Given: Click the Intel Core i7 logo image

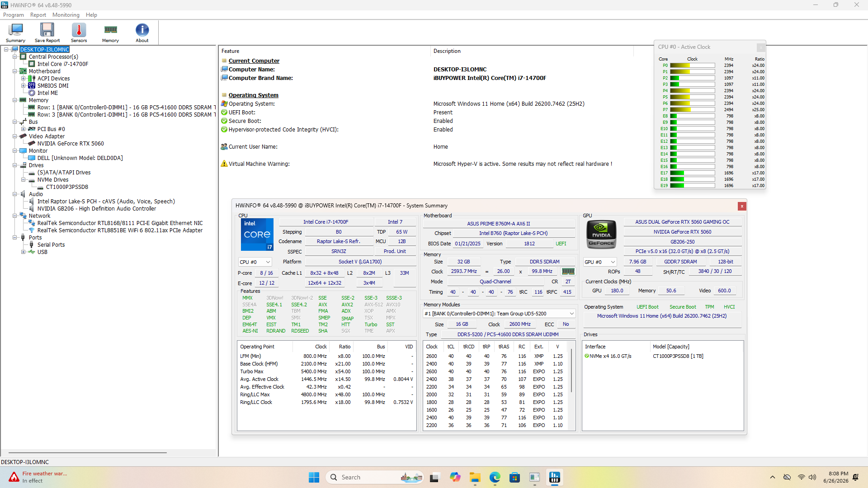Looking at the screenshot, I should click(257, 235).
